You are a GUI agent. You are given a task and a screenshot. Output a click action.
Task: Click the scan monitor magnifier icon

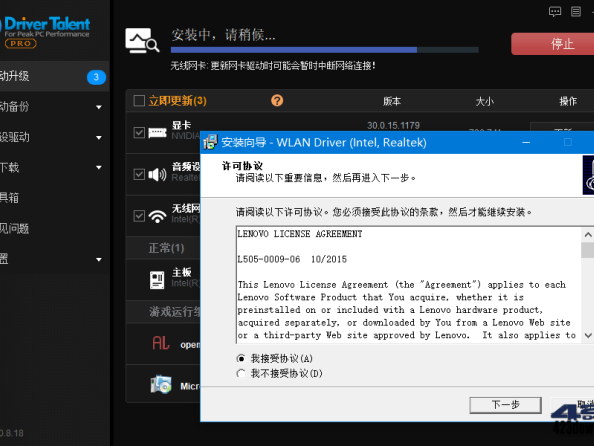tap(142, 40)
